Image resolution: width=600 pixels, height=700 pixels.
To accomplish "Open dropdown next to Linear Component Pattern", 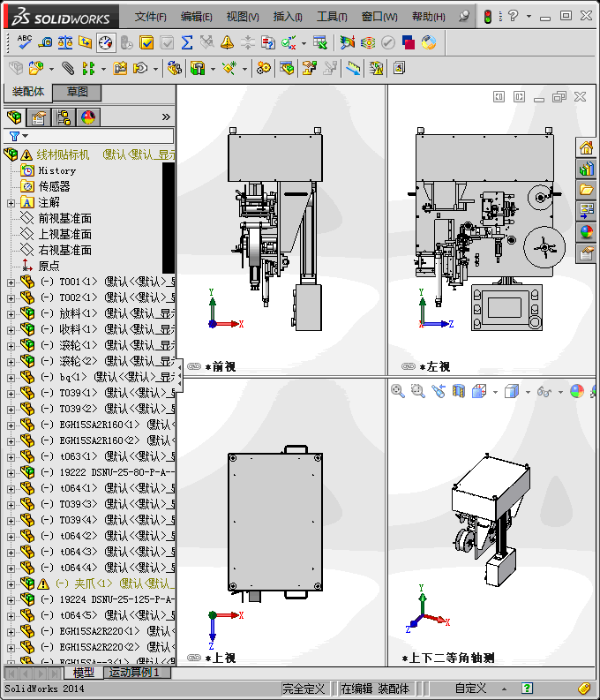I will coord(103,69).
